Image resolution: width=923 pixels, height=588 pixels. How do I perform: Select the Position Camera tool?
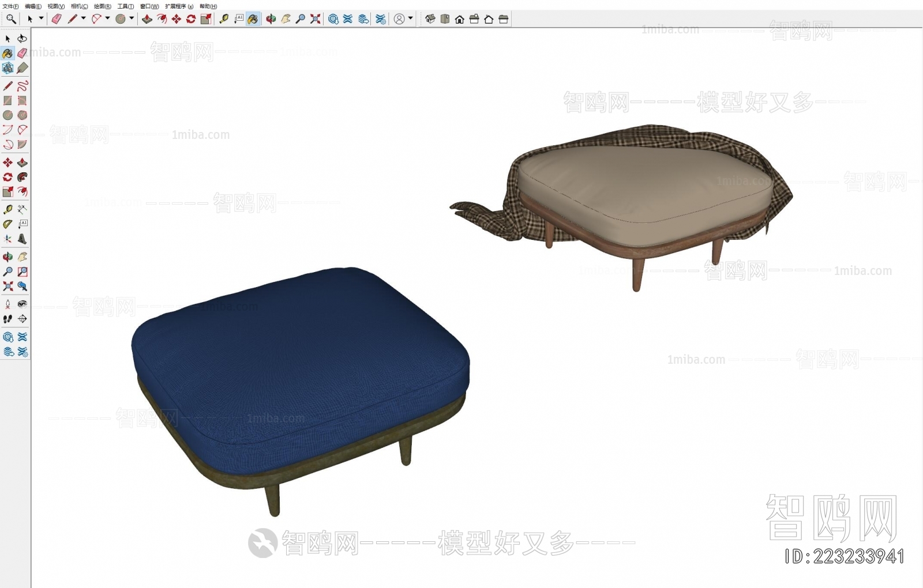[x=7, y=304]
